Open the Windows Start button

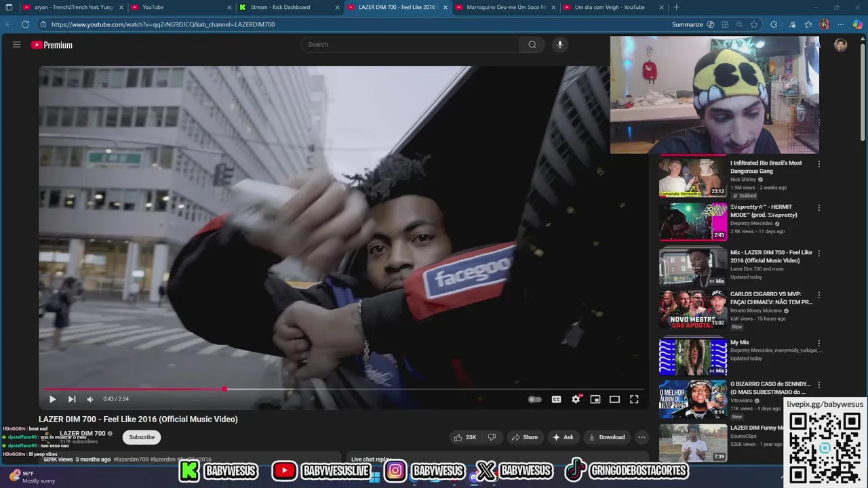[374, 477]
